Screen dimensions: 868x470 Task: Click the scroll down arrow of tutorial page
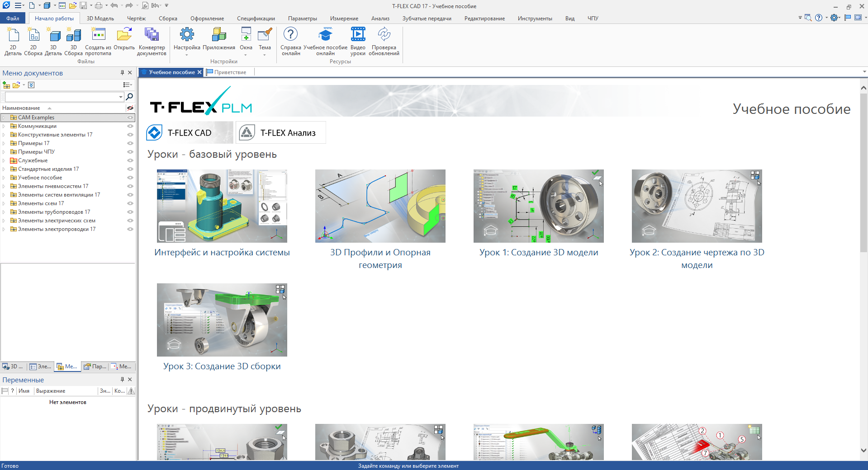click(x=863, y=450)
